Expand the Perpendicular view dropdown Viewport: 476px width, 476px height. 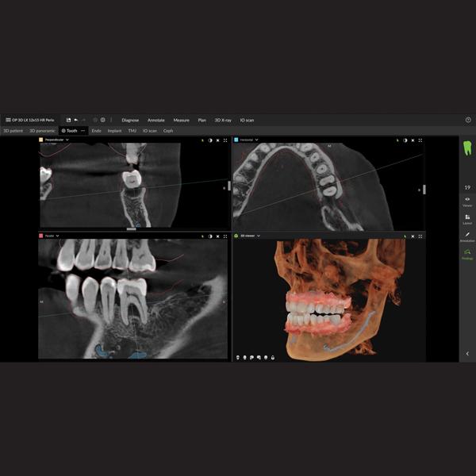(x=67, y=140)
